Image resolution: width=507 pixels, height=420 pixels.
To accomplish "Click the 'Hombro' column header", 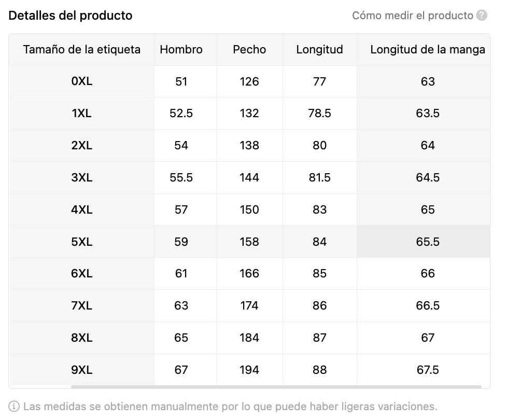I will [181, 50].
